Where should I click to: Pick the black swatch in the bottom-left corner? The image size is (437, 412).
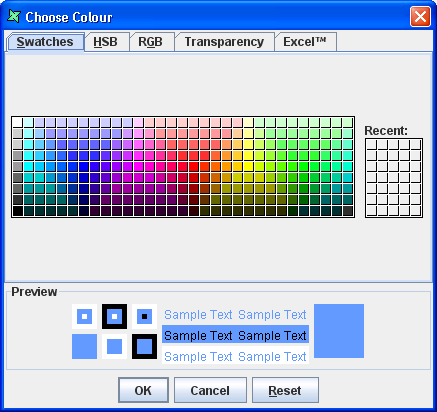(x=17, y=211)
